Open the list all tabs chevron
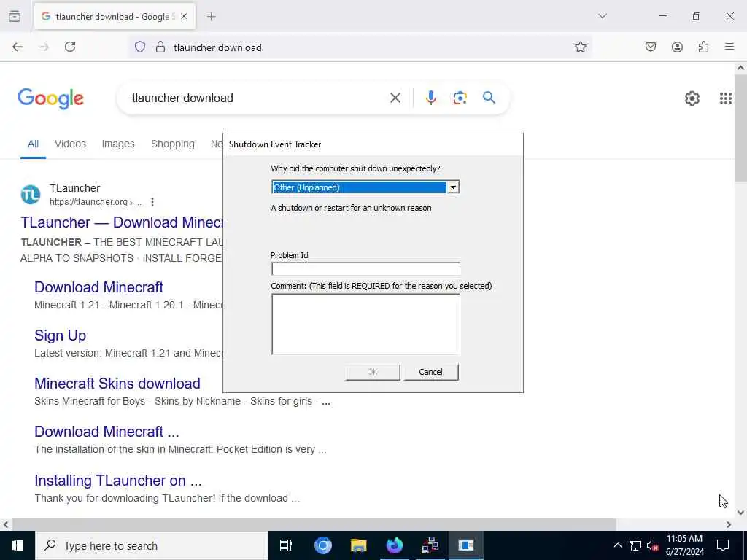 tap(603, 16)
